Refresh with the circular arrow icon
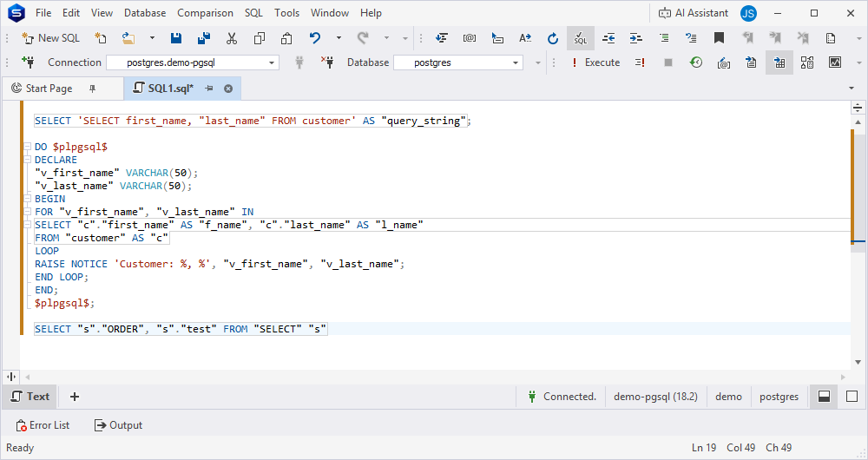 click(x=552, y=38)
